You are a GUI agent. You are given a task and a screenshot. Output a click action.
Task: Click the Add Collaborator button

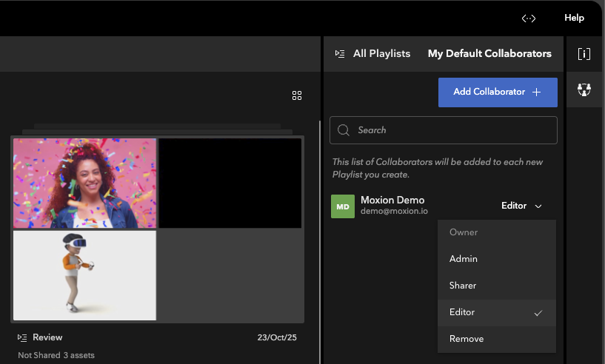[x=497, y=92]
